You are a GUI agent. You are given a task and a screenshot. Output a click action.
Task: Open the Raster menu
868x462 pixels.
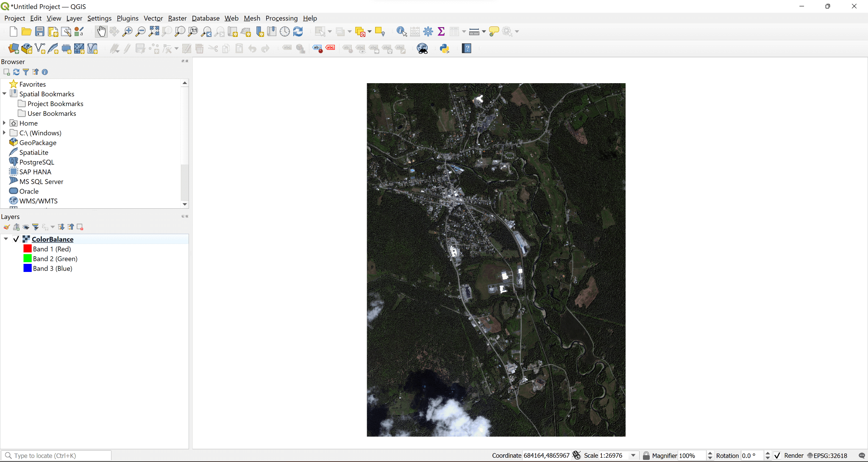point(177,18)
